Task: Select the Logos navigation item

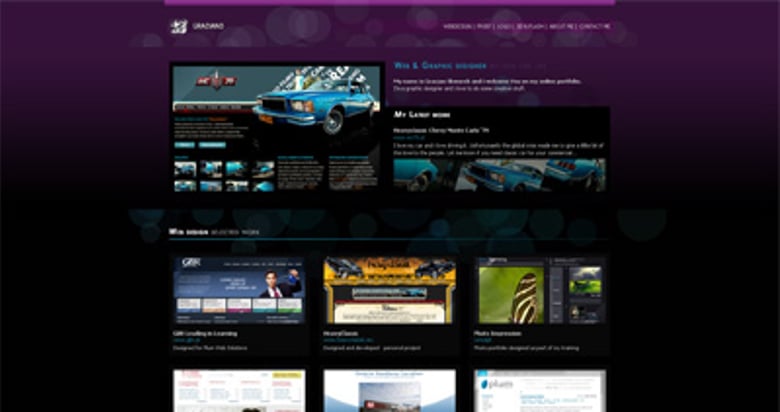Action: pyautogui.click(x=504, y=26)
